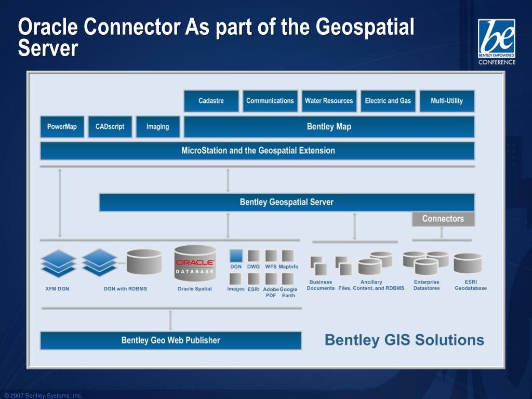Click the DGN with RDBMS layer stack icon
The height and width of the screenshot is (399, 532).
pos(99,262)
